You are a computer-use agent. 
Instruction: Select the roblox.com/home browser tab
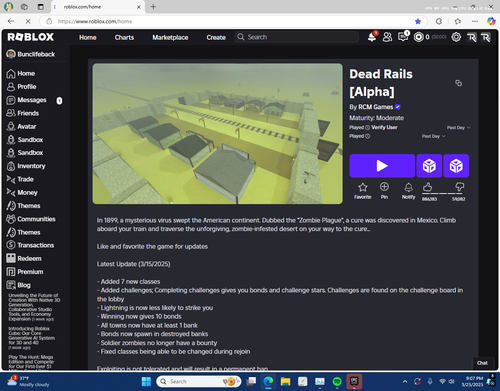[x=97, y=7]
